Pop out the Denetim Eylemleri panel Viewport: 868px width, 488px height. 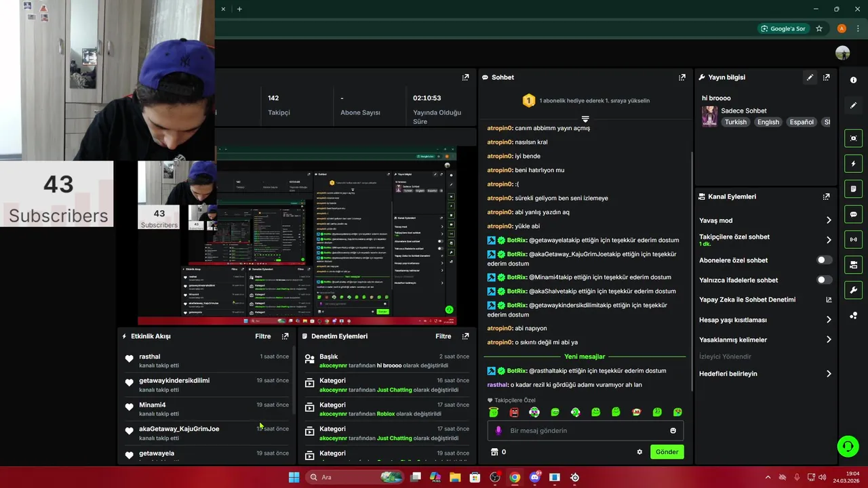pyautogui.click(x=465, y=336)
